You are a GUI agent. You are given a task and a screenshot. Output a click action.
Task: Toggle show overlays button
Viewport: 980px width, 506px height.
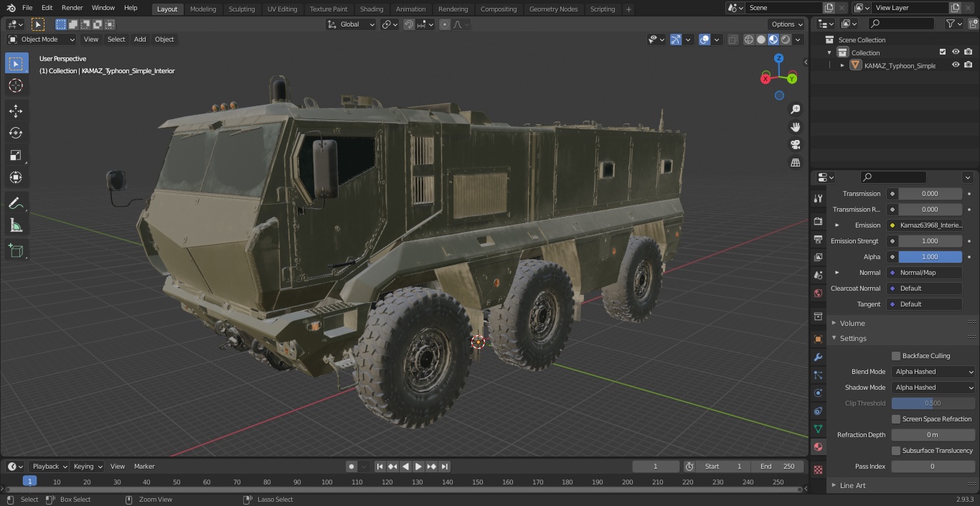pos(705,39)
